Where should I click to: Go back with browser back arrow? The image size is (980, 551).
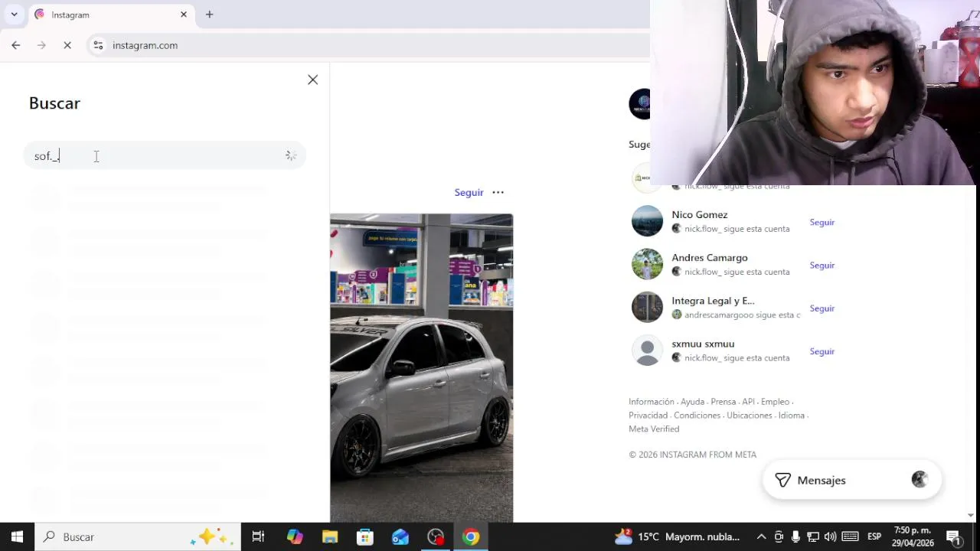(15, 45)
